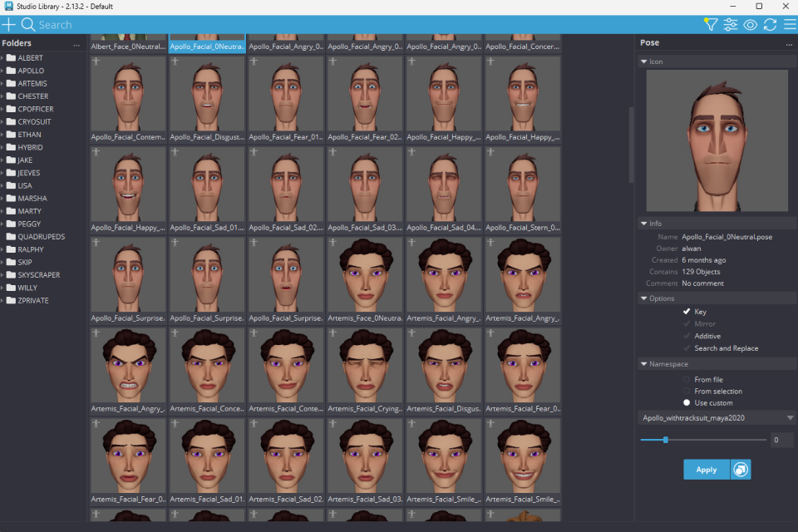The width and height of the screenshot is (798, 532).
Task: Enable the Additive option checkbox
Action: click(687, 336)
